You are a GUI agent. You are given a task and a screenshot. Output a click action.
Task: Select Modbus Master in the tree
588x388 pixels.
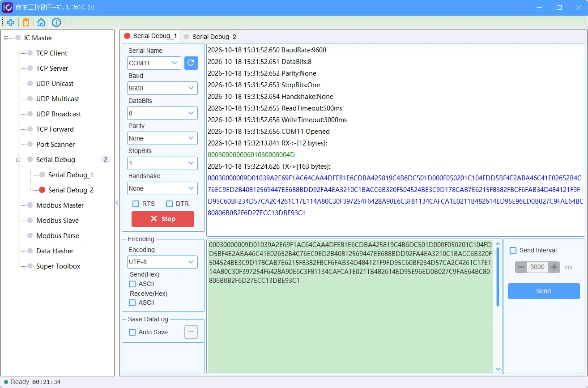[60, 205]
